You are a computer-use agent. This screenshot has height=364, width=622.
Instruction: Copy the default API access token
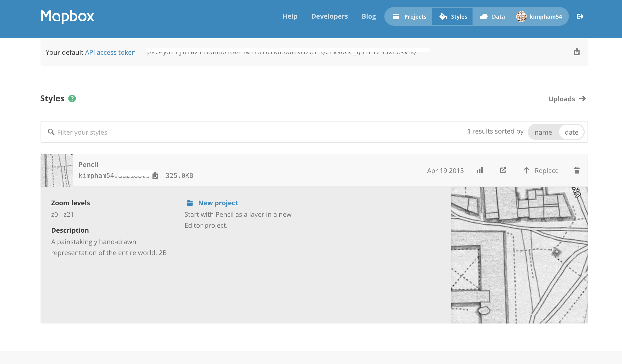coord(576,52)
